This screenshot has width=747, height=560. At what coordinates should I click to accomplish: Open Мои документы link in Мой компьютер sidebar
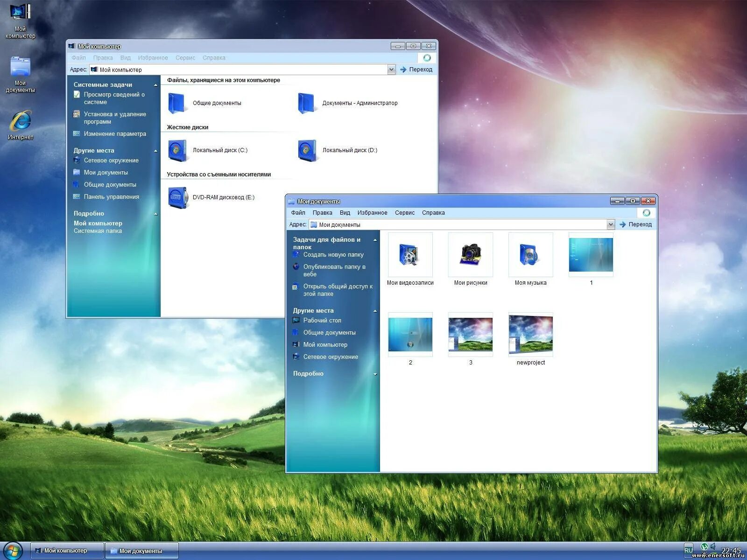tap(100, 173)
